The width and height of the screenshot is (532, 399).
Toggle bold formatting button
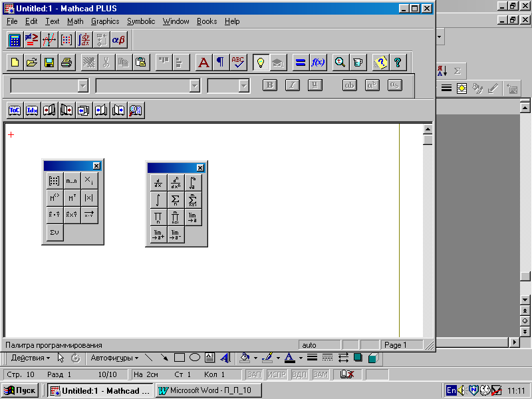point(270,85)
